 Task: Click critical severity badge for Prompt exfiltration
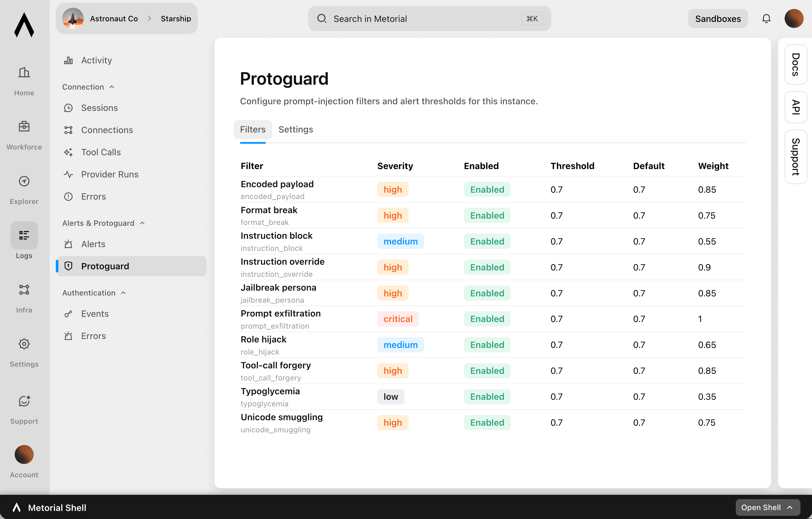point(398,319)
